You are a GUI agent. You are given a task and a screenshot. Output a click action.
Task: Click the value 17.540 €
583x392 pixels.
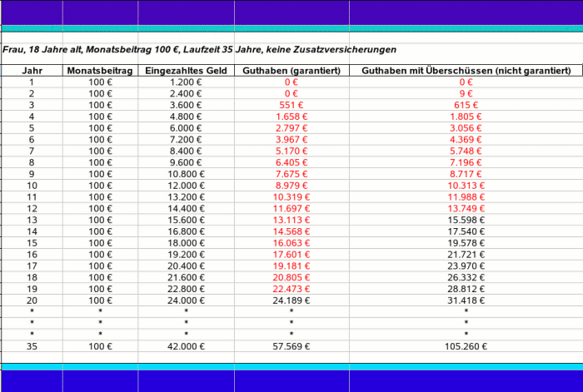pyautogui.click(x=466, y=232)
